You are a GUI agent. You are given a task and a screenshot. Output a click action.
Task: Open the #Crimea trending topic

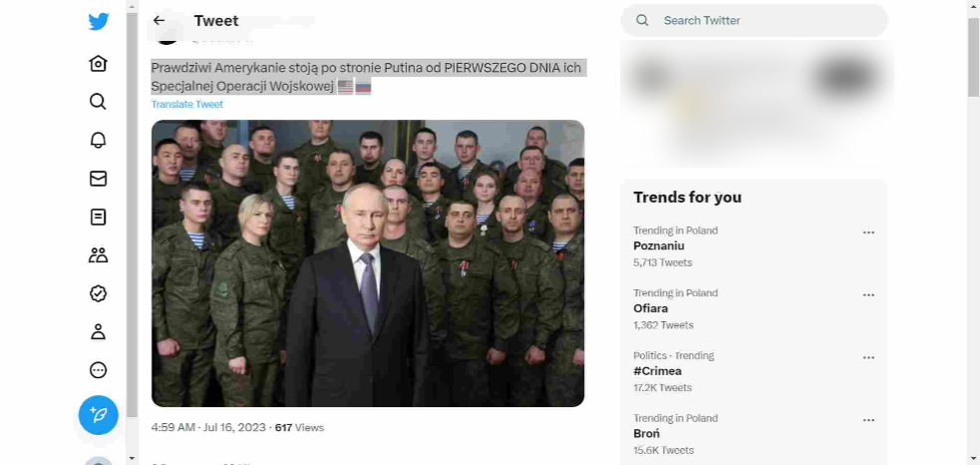coord(658,371)
